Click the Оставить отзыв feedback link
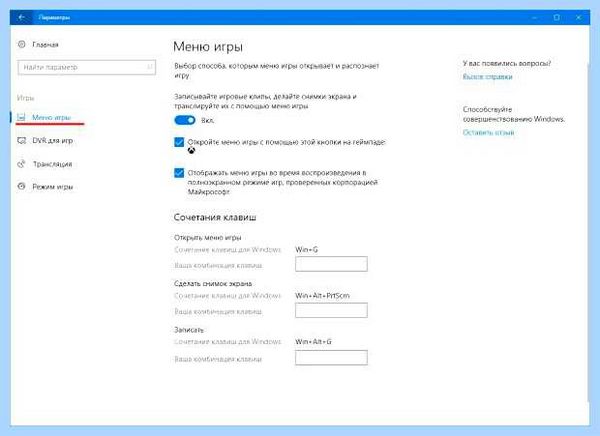Image resolution: width=600 pixels, height=436 pixels. tap(488, 132)
